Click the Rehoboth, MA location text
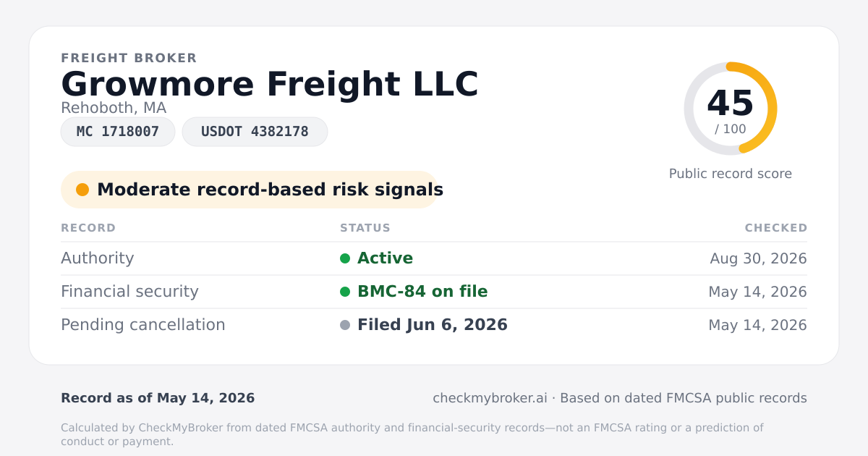868x456 pixels. pyautogui.click(x=114, y=108)
